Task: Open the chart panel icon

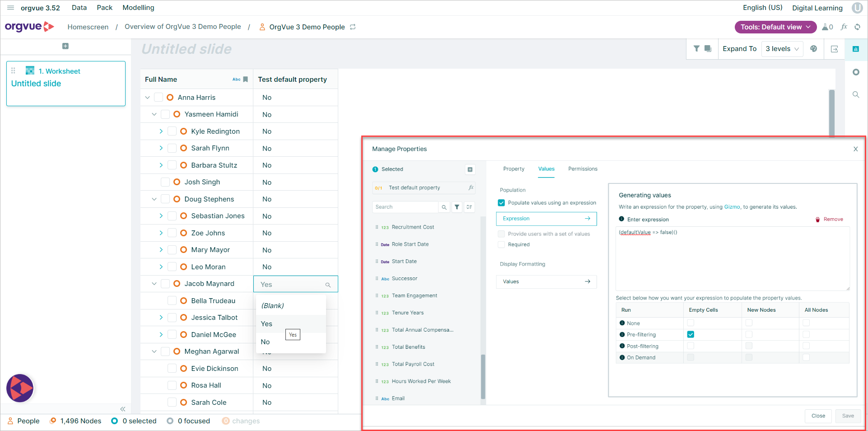Action: coord(855,49)
